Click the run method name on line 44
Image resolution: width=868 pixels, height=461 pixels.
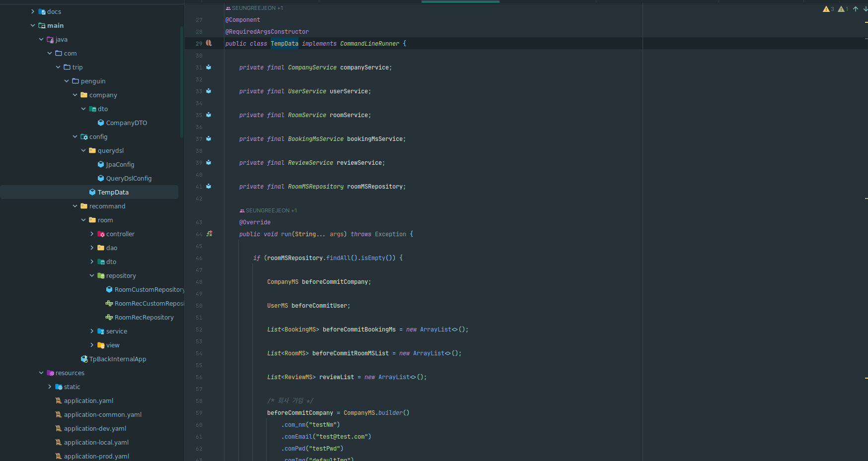[286, 234]
